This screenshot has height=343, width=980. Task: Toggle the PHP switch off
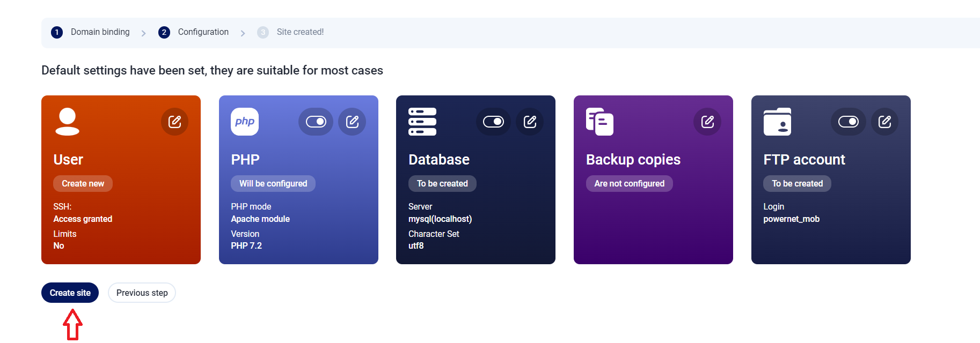(x=316, y=122)
